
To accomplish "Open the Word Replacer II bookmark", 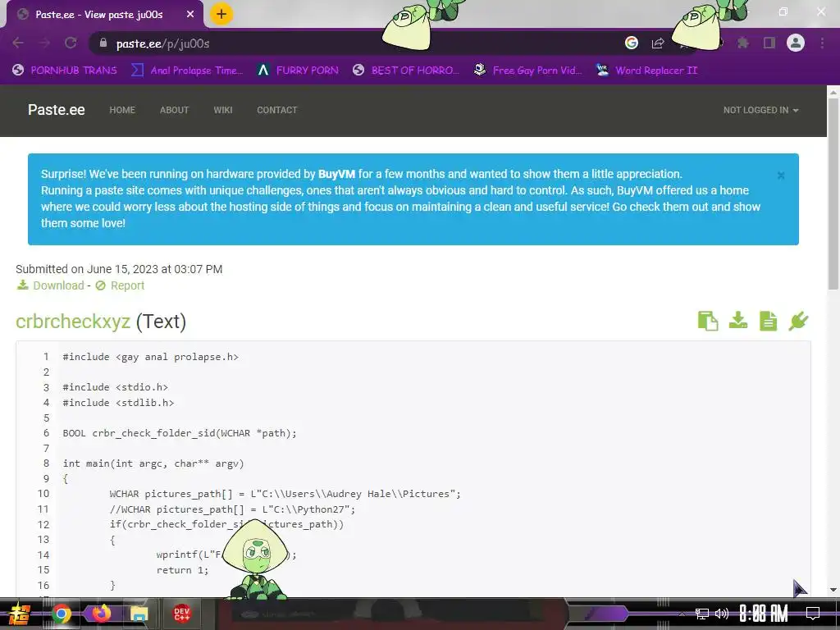I will click(x=646, y=71).
